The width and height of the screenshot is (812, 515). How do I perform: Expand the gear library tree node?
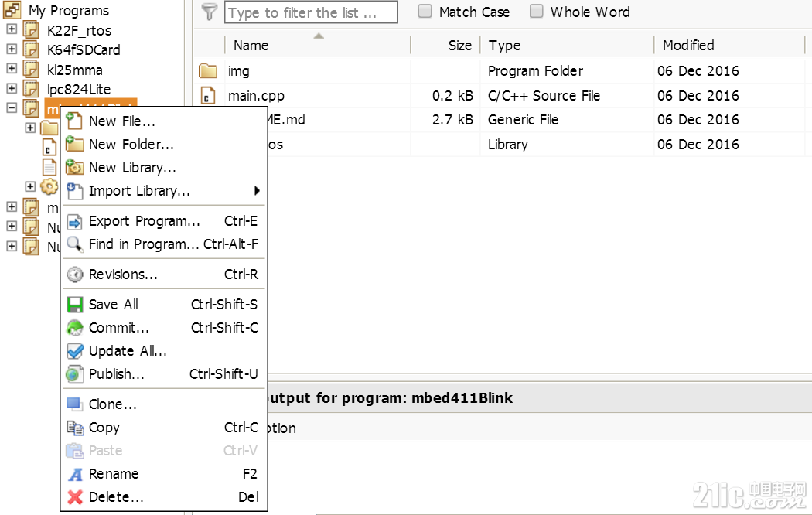[x=30, y=186]
